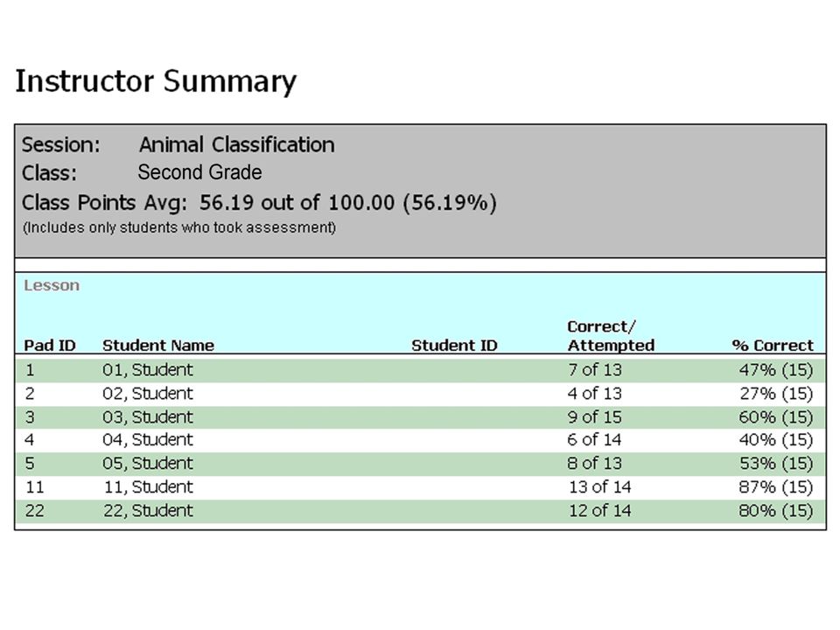Click the 53% (15) percentage cell
The width and height of the screenshot is (840, 630).
pyautogui.click(x=776, y=464)
